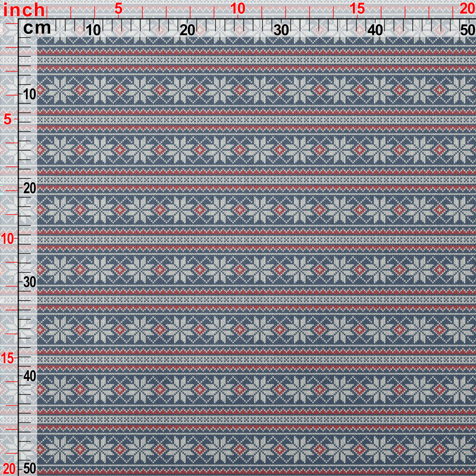Select the 10 mark on the vertical cm ruler
Screen dimensions: 476x476
[x=29, y=94]
